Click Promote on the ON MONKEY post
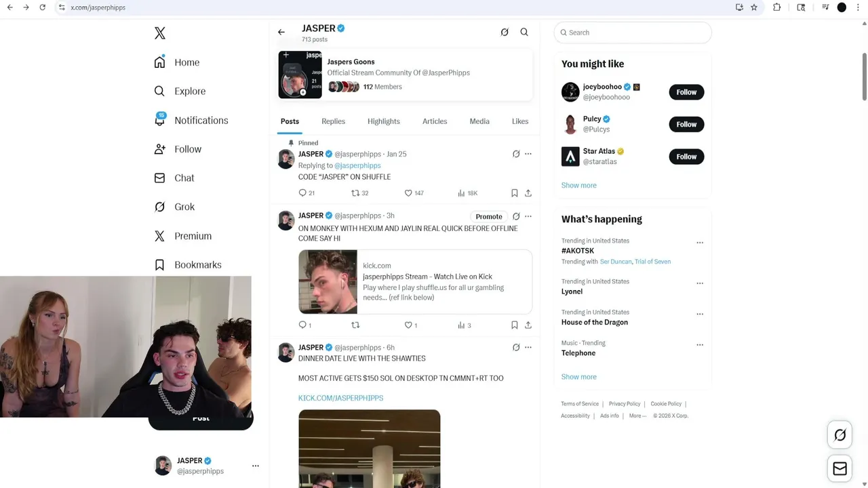The width and height of the screenshot is (868, 488). coord(489,217)
